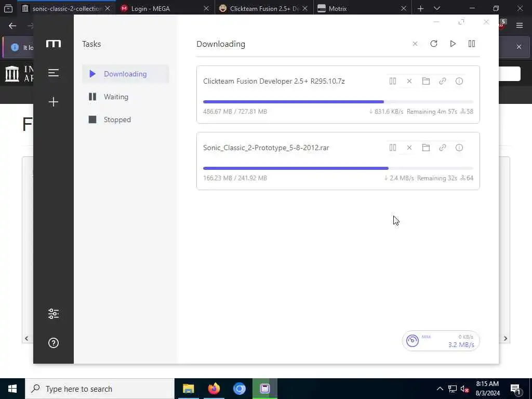
Task: Select the Downloading tasks category
Action: 126,74
